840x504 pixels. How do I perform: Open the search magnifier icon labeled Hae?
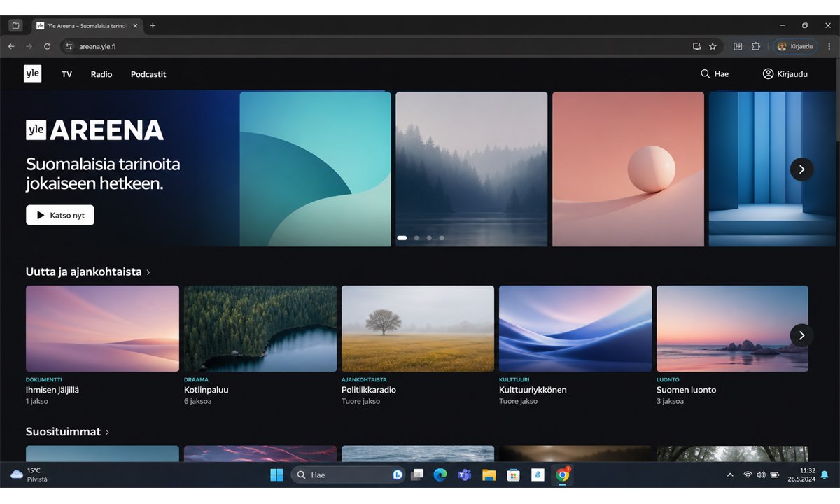coord(706,73)
